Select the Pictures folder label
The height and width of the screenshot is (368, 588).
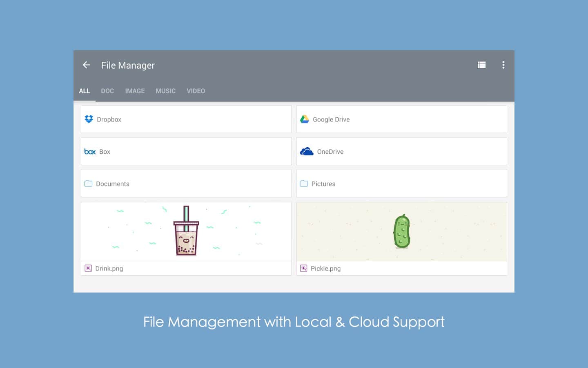tap(323, 184)
